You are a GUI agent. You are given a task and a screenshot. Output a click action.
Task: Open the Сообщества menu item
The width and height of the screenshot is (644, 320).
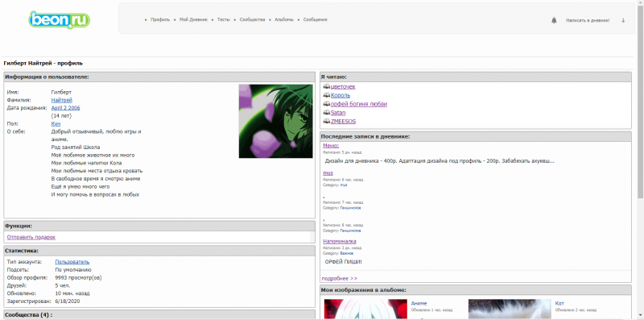point(252,19)
